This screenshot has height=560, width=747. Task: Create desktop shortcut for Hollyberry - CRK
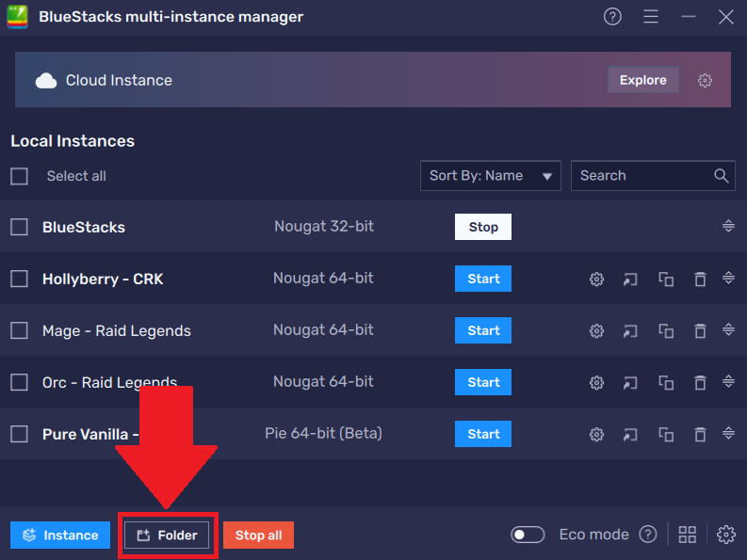pos(630,279)
